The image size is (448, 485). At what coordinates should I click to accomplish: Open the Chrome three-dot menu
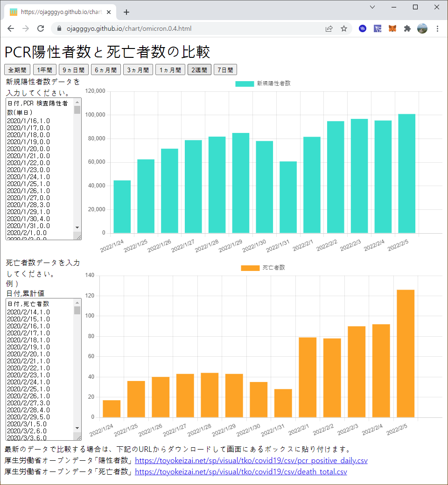click(x=437, y=29)
